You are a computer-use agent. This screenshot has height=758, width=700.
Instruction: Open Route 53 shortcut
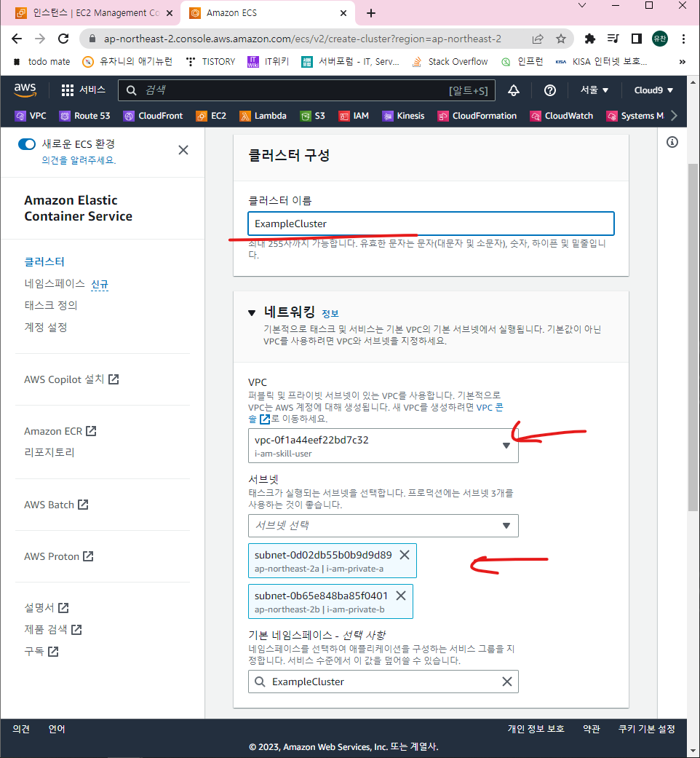84,116
